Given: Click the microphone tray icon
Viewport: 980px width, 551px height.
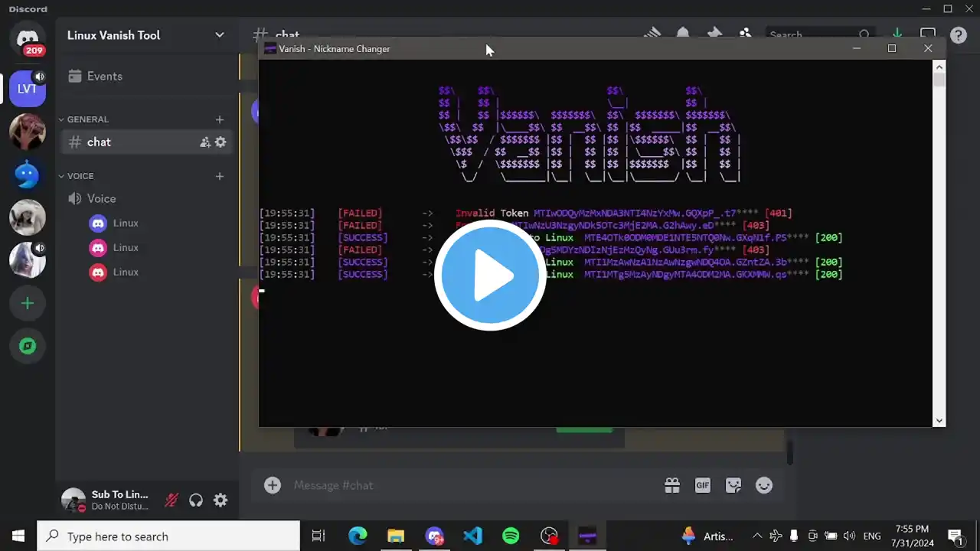Looking at the screenshot, I should pyautogui.click(x=794, y=536).
